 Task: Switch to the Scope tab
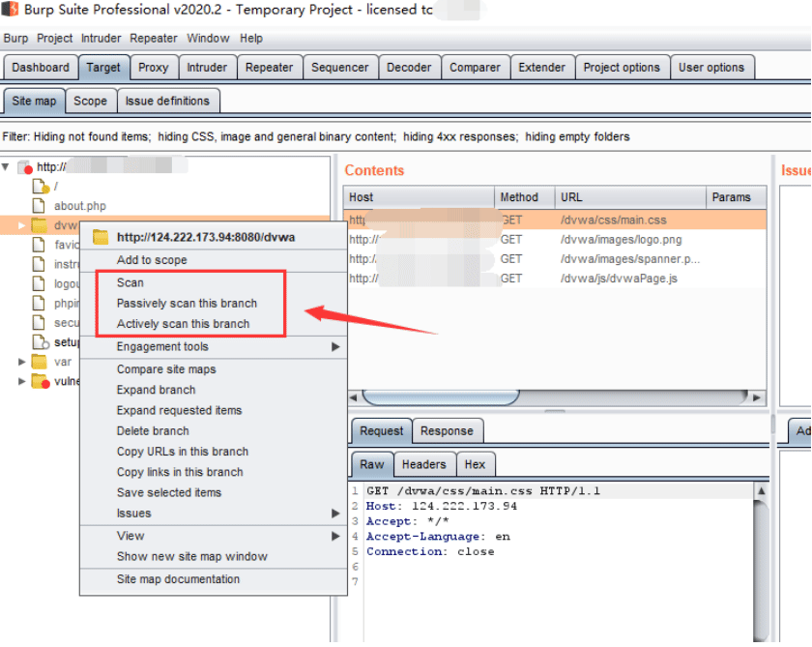point(90,101)
